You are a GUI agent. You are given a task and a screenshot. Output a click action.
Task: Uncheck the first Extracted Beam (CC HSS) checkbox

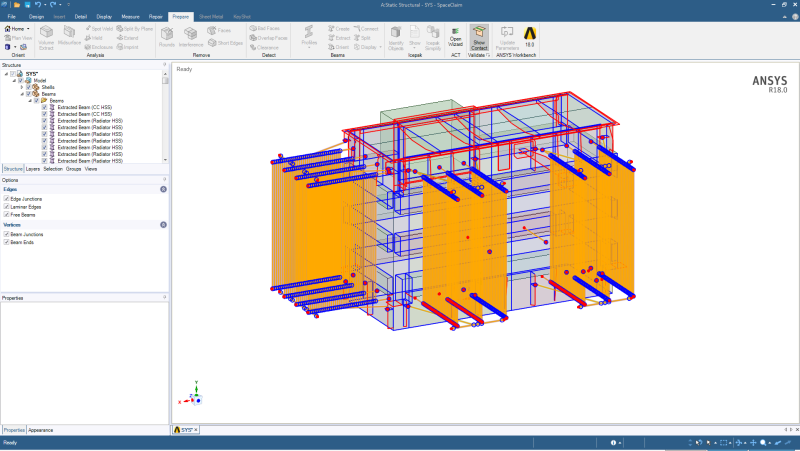tap(44, 107)
